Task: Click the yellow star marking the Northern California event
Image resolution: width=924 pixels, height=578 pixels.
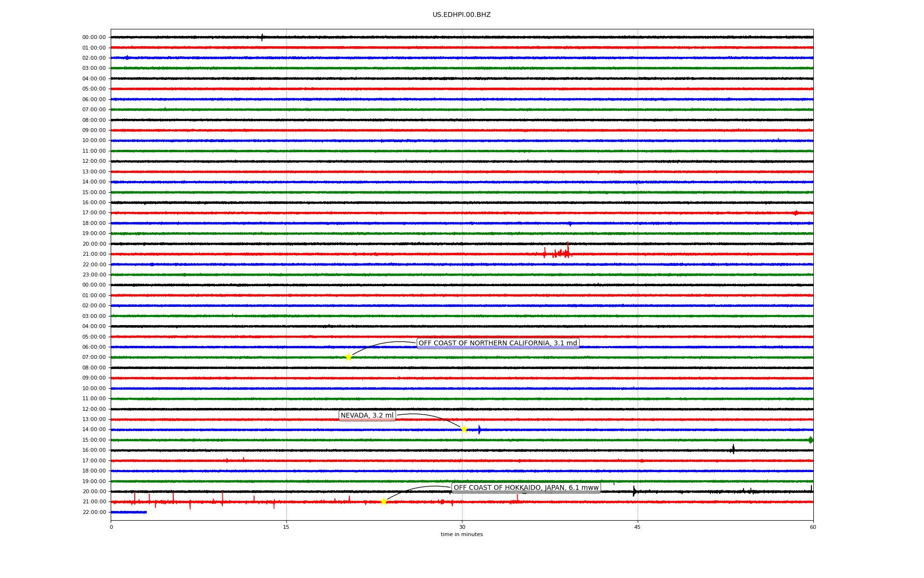Action: (348, 357)
